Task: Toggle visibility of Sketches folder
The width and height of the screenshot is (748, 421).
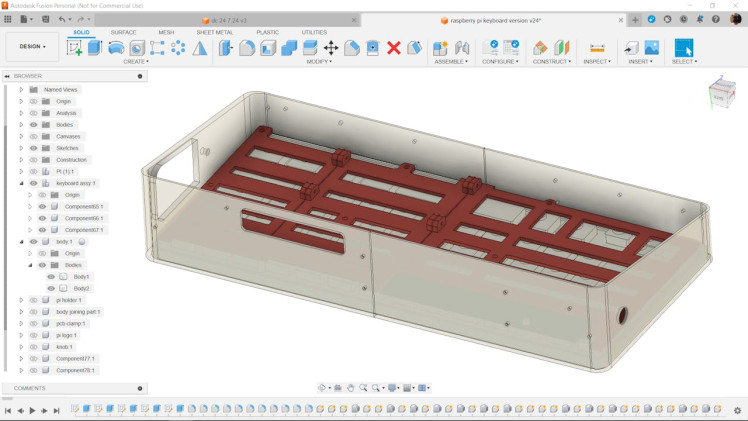Action: click(33, 148)
